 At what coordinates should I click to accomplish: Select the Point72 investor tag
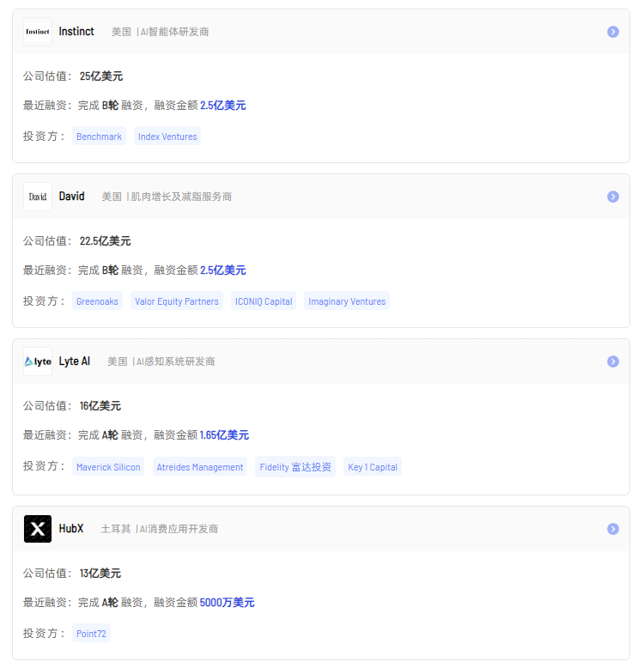click(x=91, y=634)
